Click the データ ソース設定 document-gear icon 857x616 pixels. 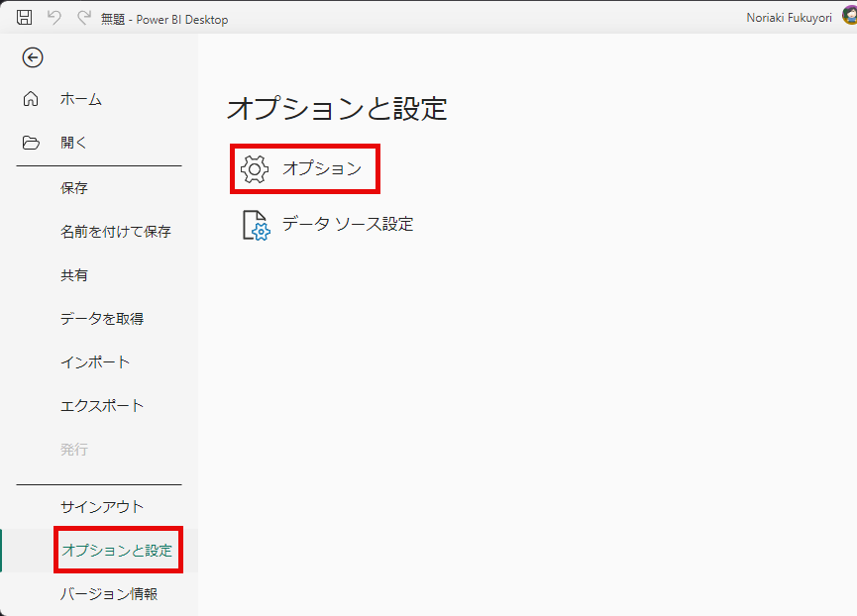click(x=256, y=225)
